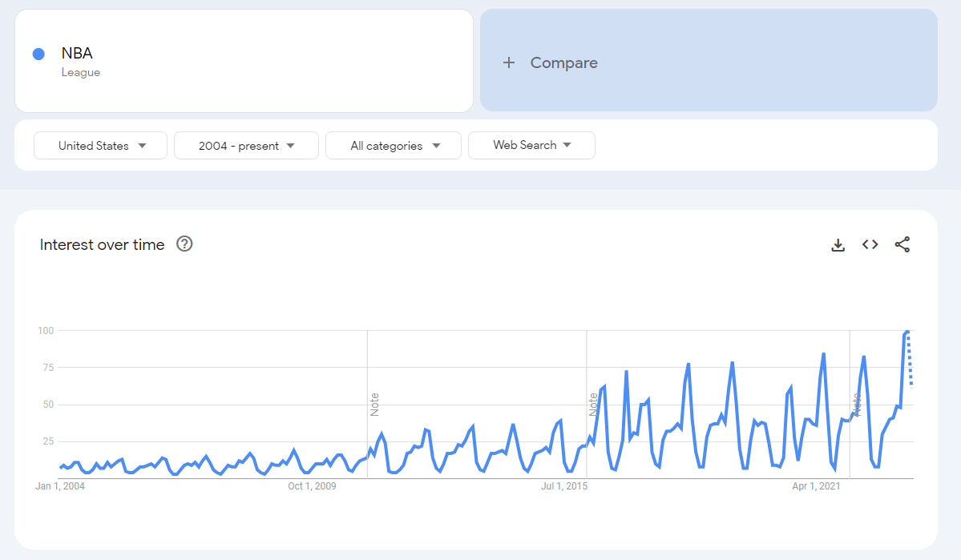Click the Oct 1, 2009 axis label
The image size is (961, 560).
click(312, 485)
